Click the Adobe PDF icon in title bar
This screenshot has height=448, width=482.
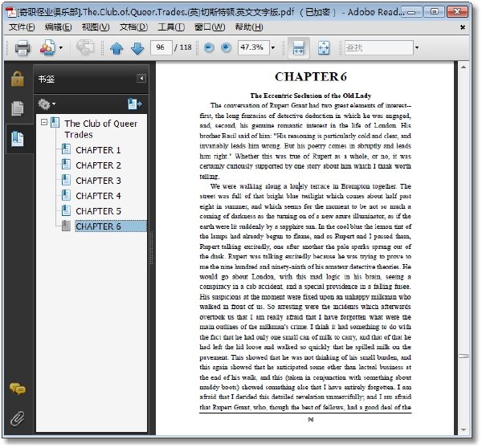click(12, 12)
